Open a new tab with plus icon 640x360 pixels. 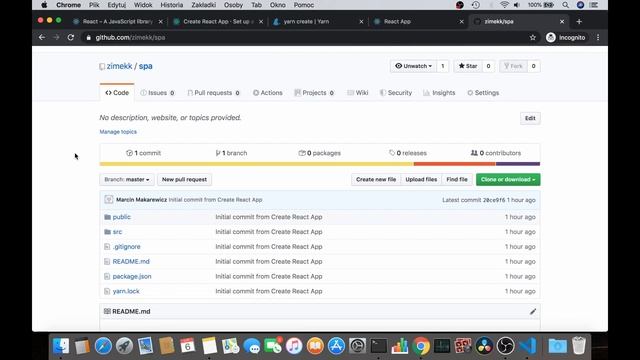pos(579,22)
